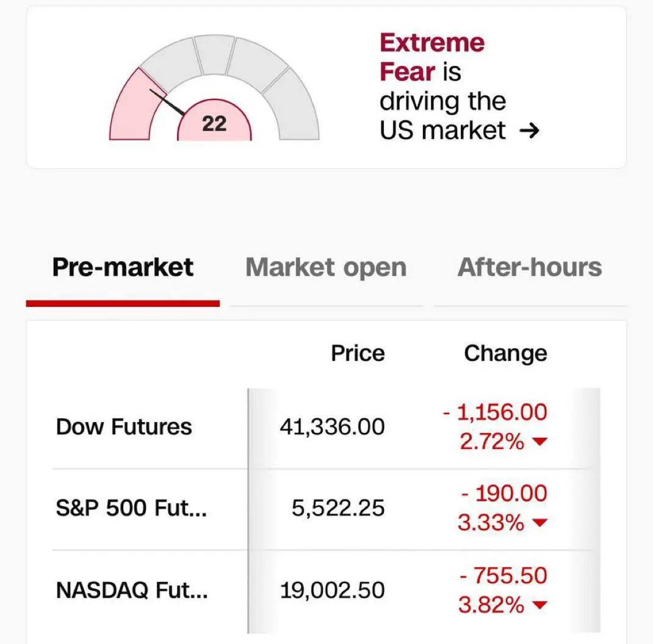Click the red down triangle beside 3.82%
This screenshot has width=653, height=644.
tap(538, 606)
